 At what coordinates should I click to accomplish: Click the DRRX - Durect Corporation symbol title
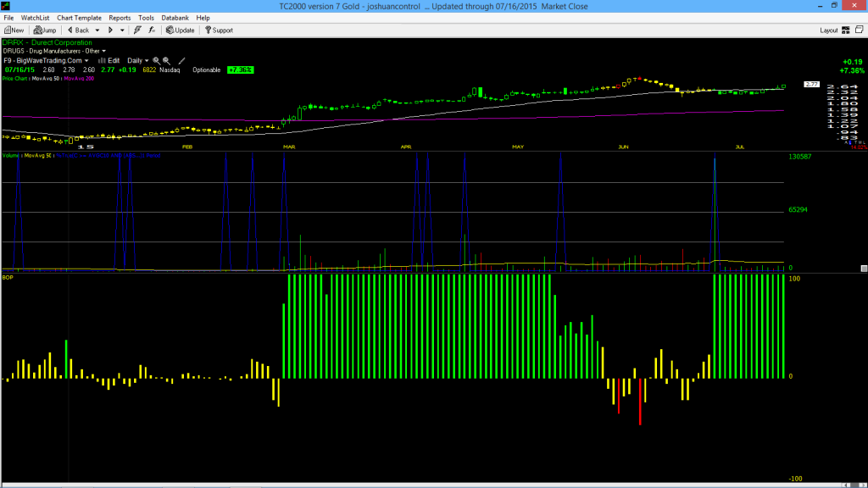click(x=47, y=42)
